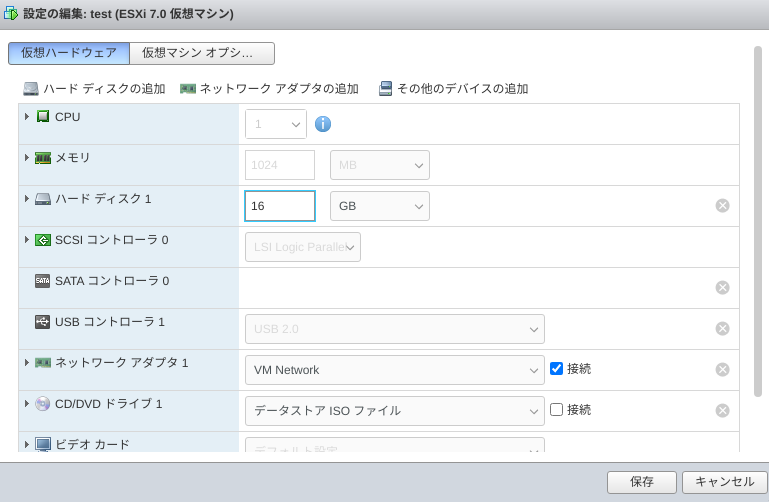This screenshot has height=502, width=769.
Task: Remove Hard Disk 1 with its X icon
Action: point(722,205)
